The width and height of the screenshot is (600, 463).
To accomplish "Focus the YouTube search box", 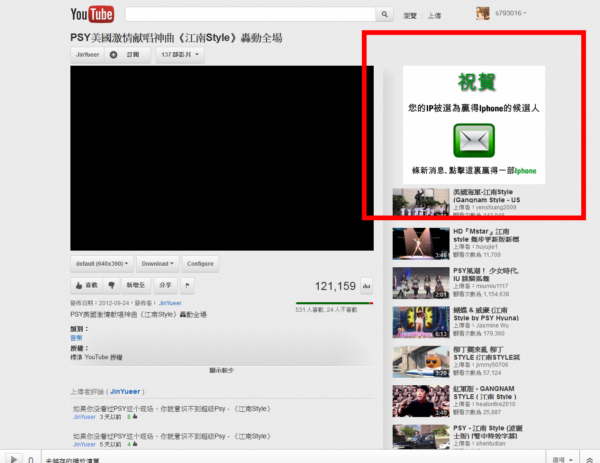I will click(x=250, y=14).
